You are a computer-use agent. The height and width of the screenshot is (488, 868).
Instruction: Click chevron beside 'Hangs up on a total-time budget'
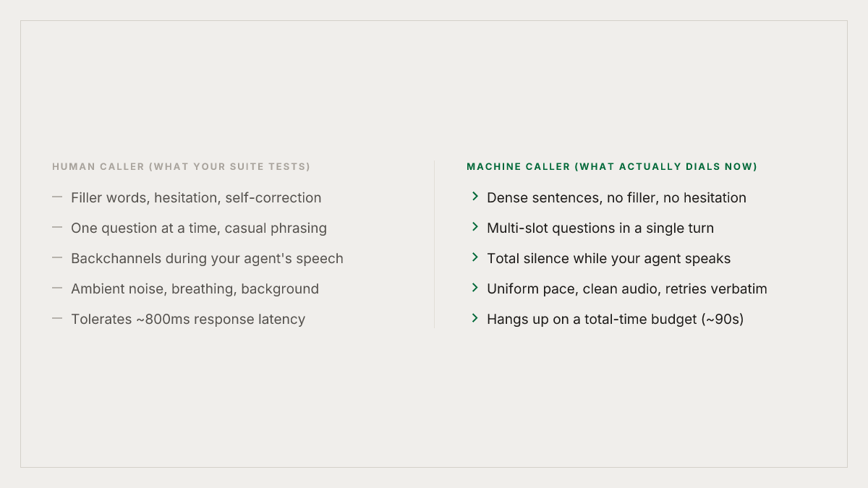click(475, 318)
